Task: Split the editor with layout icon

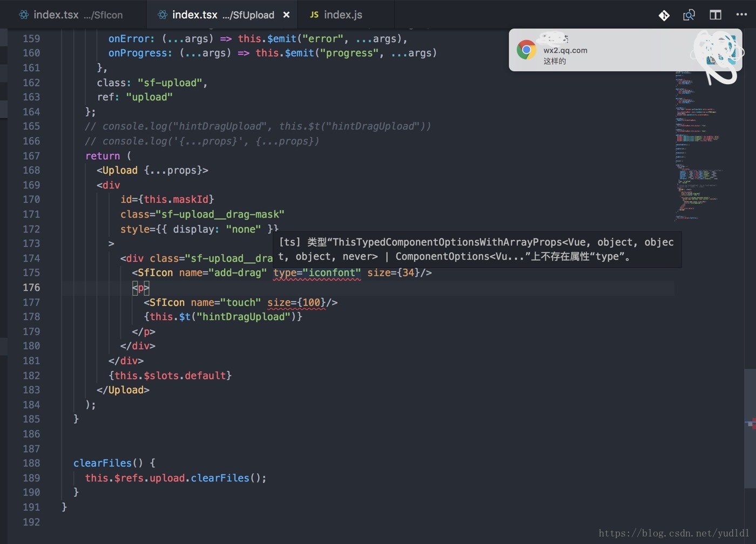Action: click(715, 15)
